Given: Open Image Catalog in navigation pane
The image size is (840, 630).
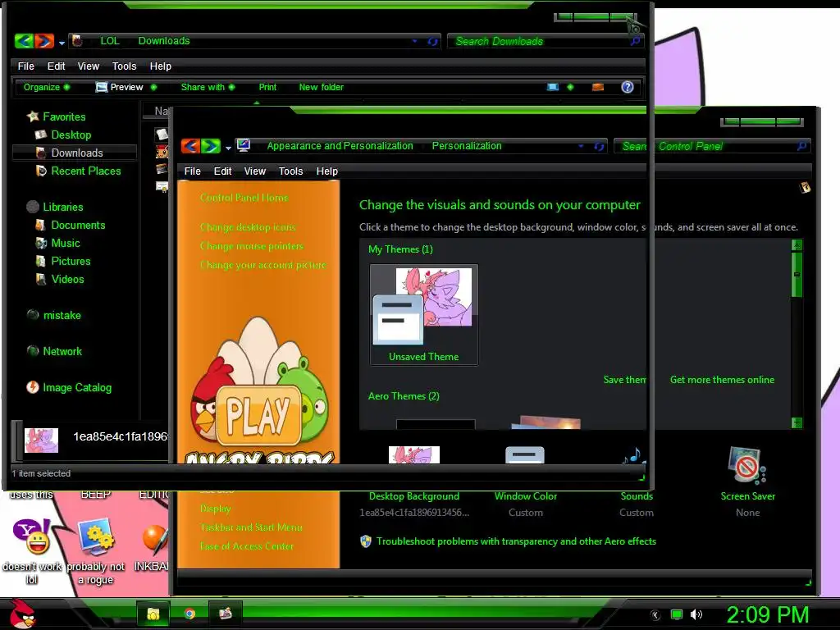Looking at the screenshot, I should [x=69, y=387].
